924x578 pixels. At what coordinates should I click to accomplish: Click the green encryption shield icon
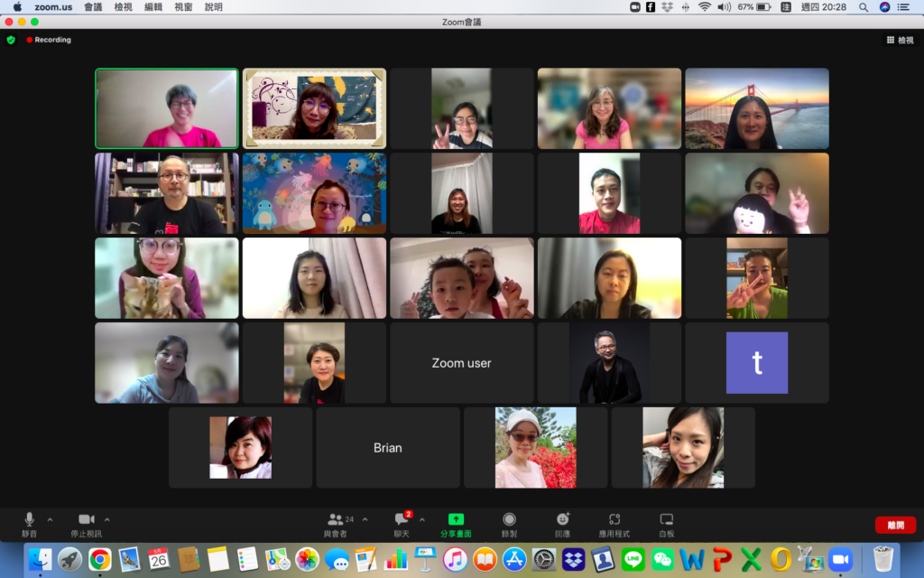coord(11,40)
